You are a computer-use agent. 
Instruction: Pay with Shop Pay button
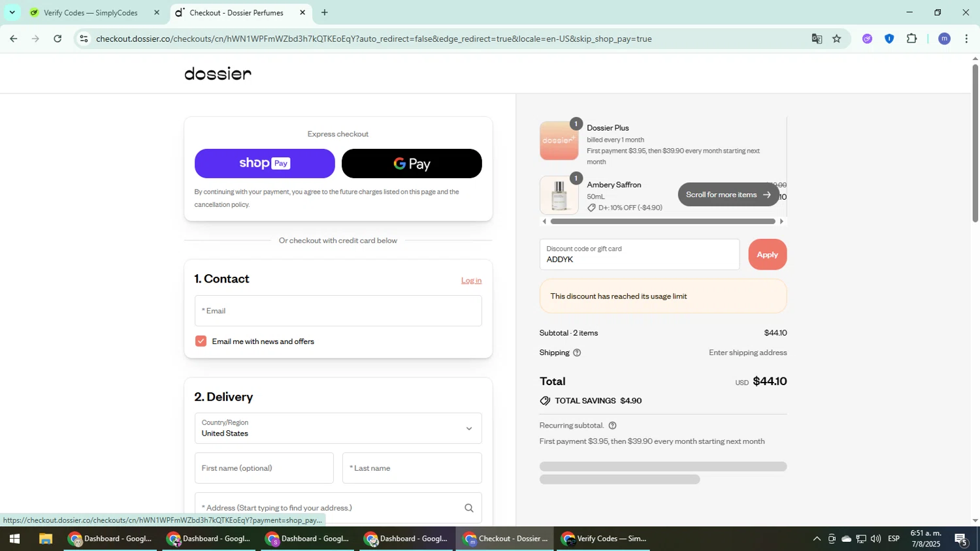click(x=265, y=163)
